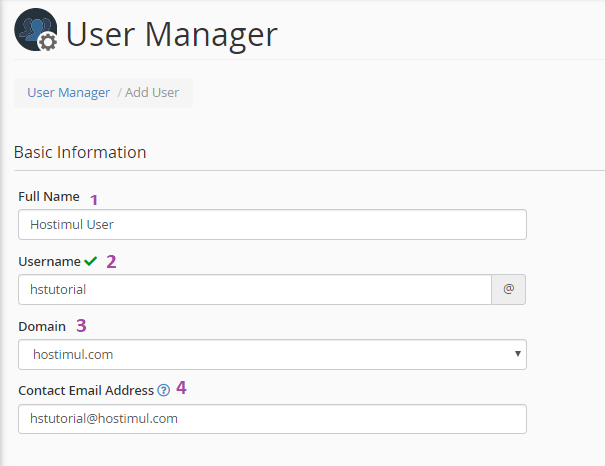Click the Contact Email Address label text
Screen dimensions: 605x466
pos(86,391)
